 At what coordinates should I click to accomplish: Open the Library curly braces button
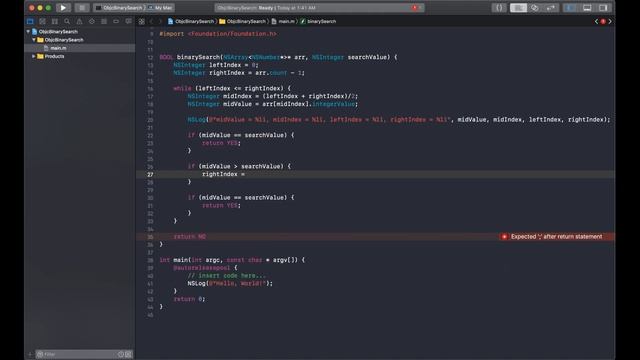499,8
